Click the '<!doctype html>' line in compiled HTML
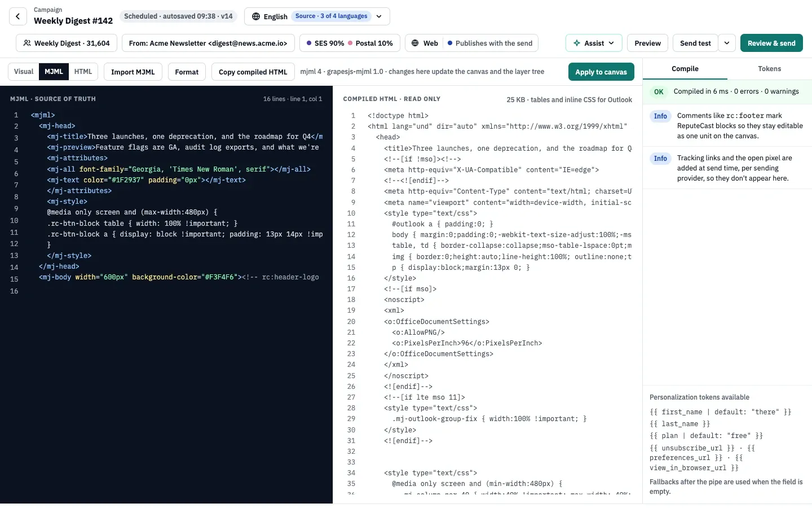Viewport: 812px width, 508px height. point(398,116)
